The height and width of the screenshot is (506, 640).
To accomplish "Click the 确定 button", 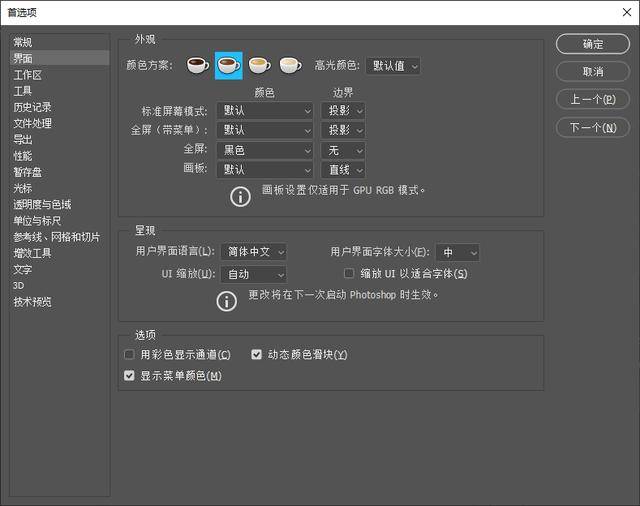I will pos(593,44).
